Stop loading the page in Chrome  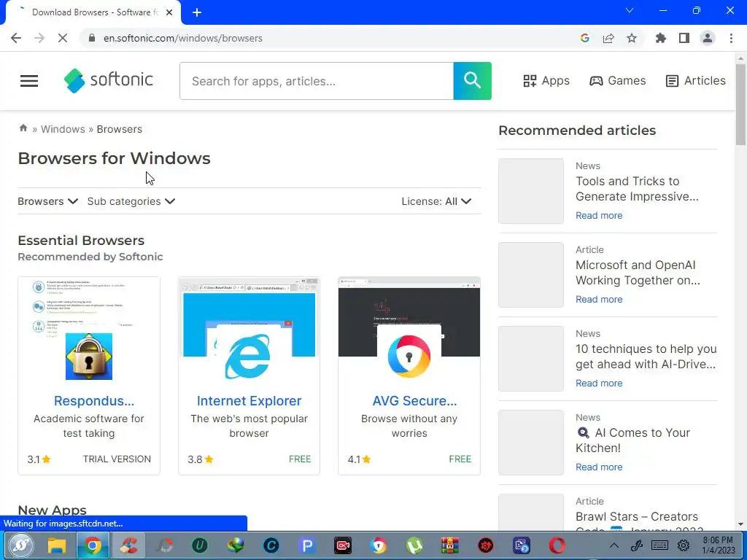[63, 38]
